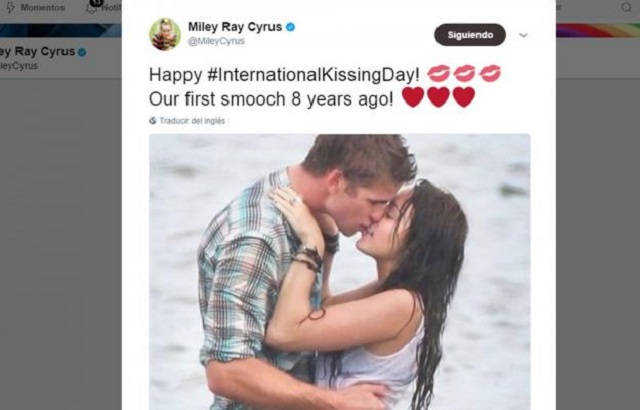Open the Momentos tab
This screenshot has height=410, width=640.
click(40, 8)
